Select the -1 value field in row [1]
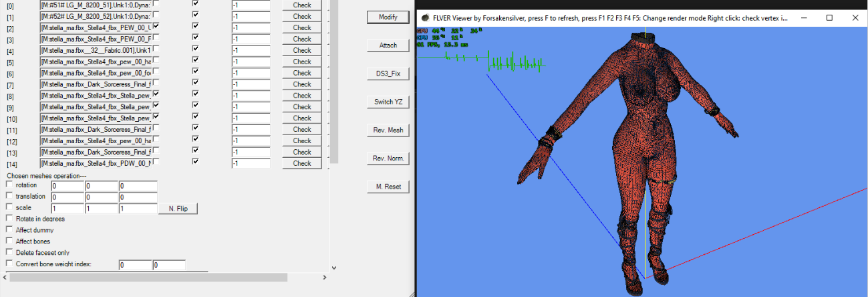This screenshot has width=868, height=297. pyautogui.click(x=251, y=16)
